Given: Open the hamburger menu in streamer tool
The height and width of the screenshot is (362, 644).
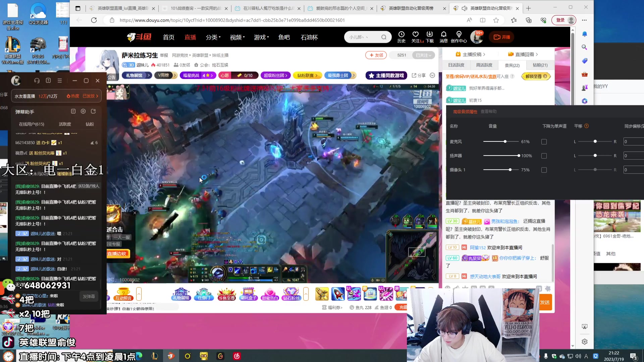Looking at the screenshot, I should [x=60, y=80].
